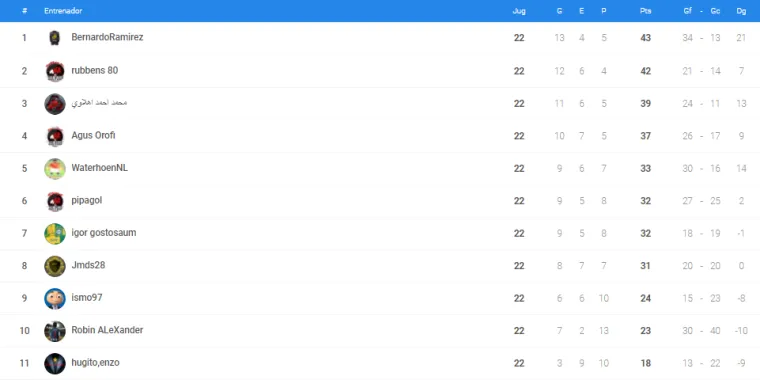The image size is (760, 380).
Task: Select hugito,enzo's goal difference -9
Action: [x=741, y=364]
